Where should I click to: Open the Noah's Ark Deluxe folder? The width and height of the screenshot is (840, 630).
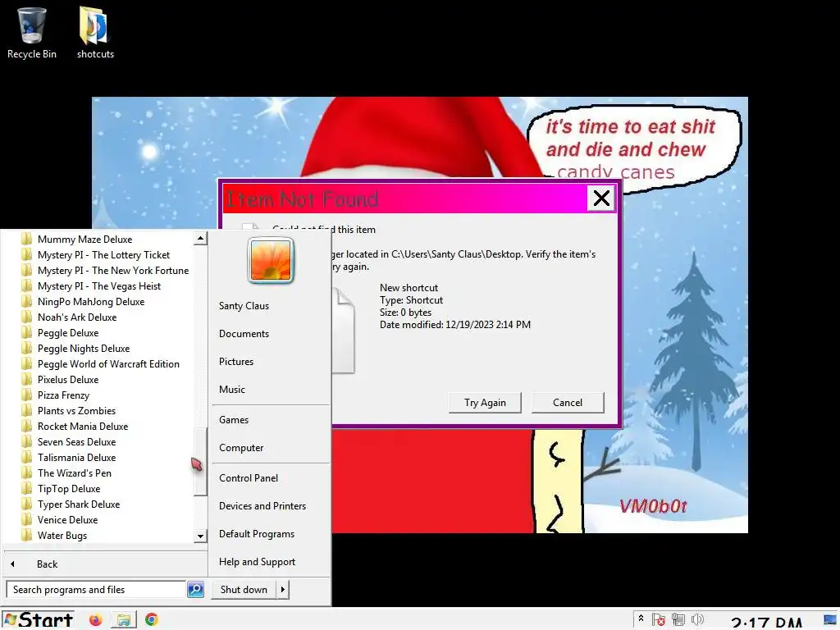click(69, 317)
